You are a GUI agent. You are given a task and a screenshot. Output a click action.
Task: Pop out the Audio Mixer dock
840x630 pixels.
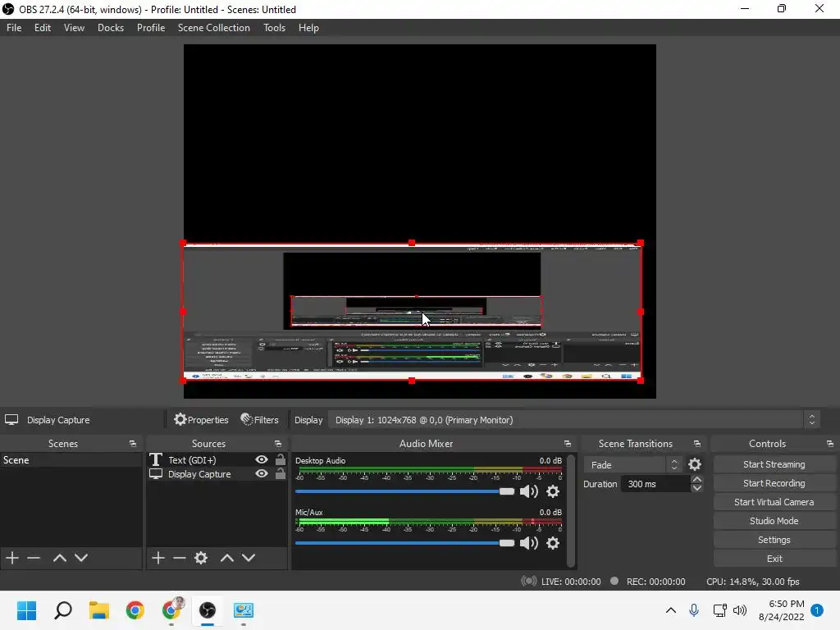click(568, 444)
